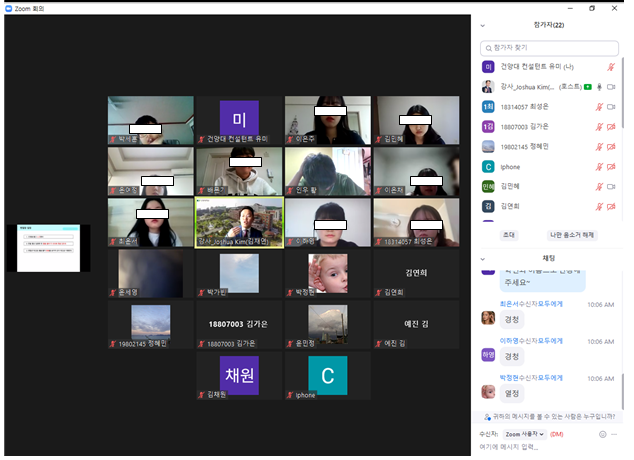Click the emoji smiley icon in chat input
This screenshot has width=634, height=460.
[x=602, y=434]
